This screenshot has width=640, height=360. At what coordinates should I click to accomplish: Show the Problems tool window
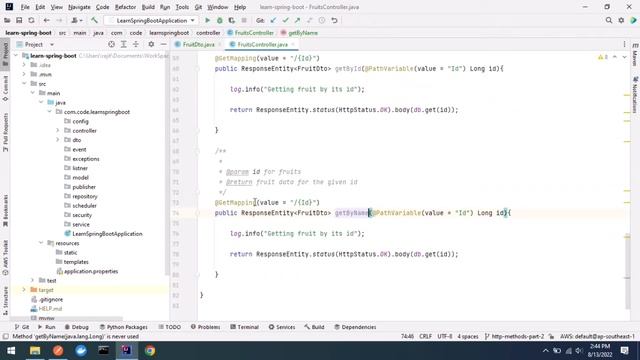coord(205,327)
